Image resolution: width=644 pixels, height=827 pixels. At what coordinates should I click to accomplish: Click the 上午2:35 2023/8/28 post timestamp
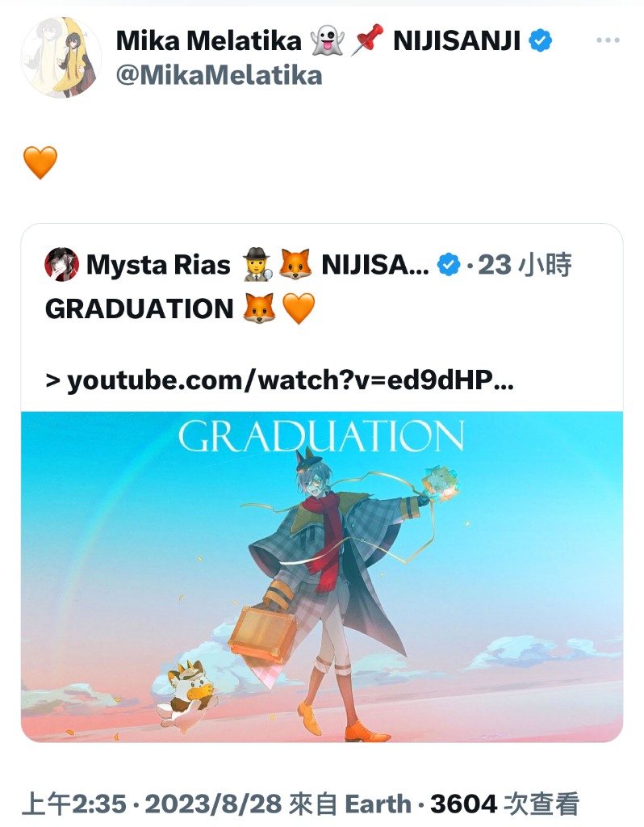pos(152,804)
